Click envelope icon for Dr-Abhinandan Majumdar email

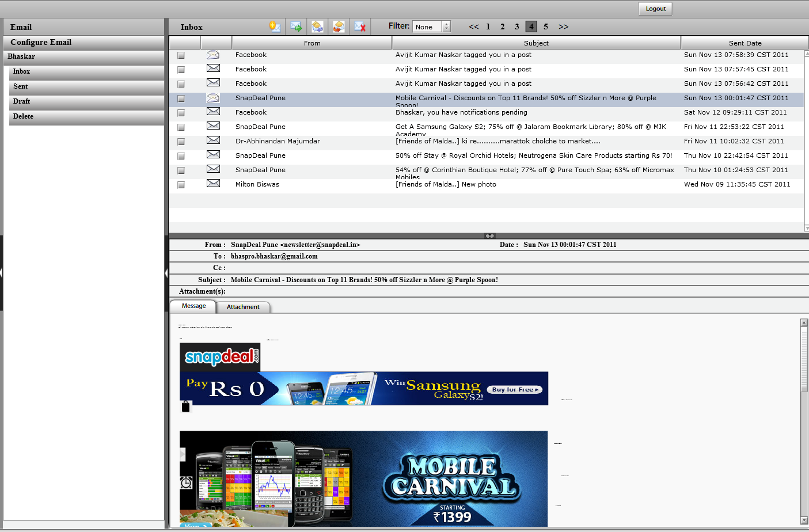pyautogui.click(x=213, y=140)
